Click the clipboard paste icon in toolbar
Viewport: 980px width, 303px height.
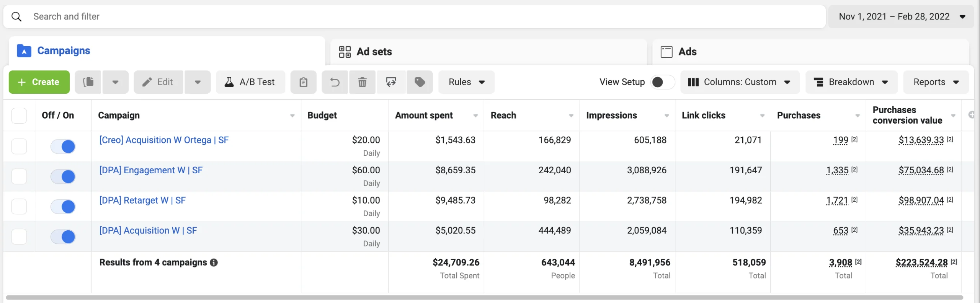click(x=303, y=82)
